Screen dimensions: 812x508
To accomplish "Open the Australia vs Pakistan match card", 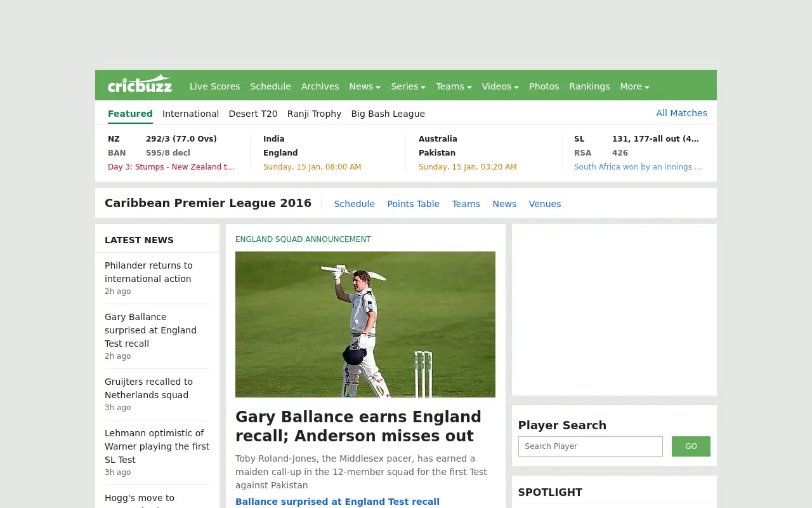I will (x=483, y=153).
